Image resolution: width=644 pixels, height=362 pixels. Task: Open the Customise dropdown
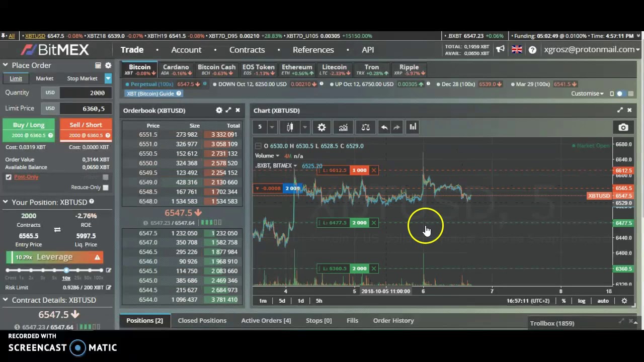tap(587, 94)
